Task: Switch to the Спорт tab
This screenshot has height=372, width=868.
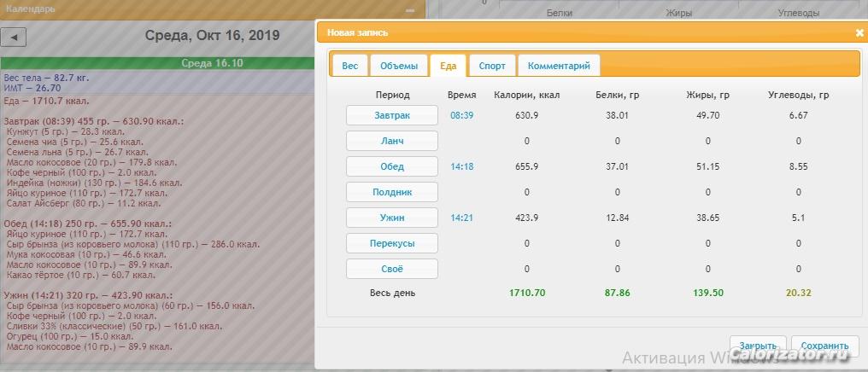Action: point(492,66)
